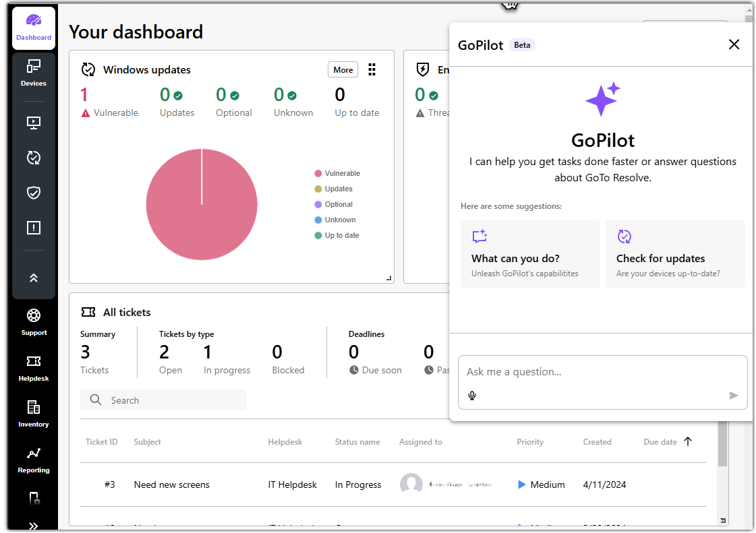Click the microphone icon in GoPilot

(x=472, y=396)
